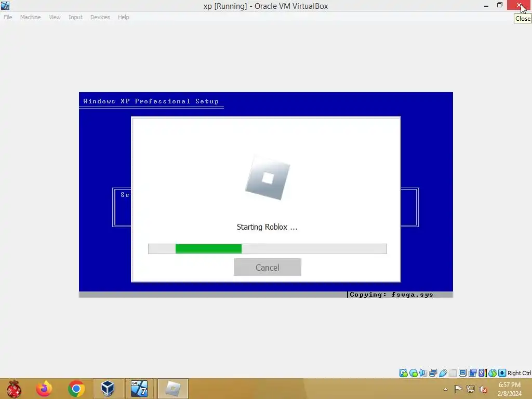Open the red ornament icon on the taskbar

click(x=14, y=389)
